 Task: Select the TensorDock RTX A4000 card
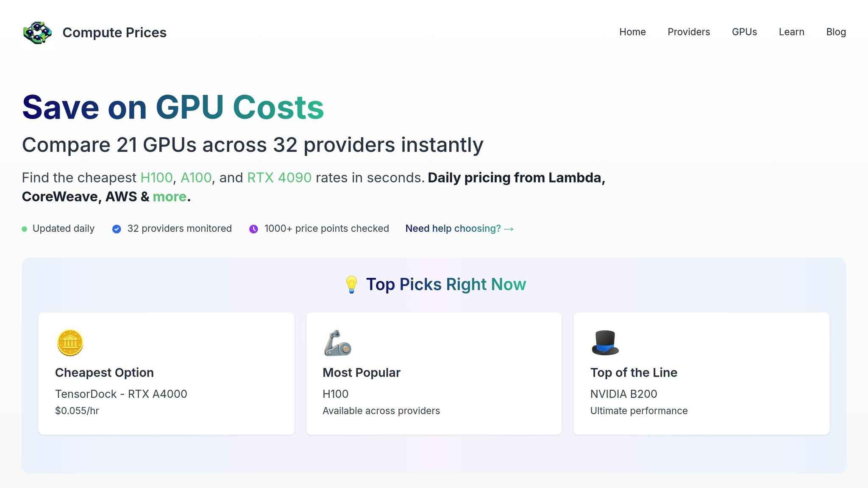[x=166, y=373]
